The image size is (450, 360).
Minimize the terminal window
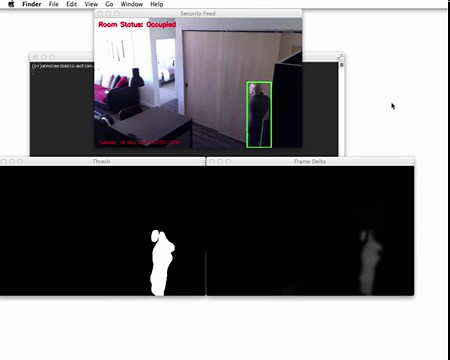pos(44,57)
